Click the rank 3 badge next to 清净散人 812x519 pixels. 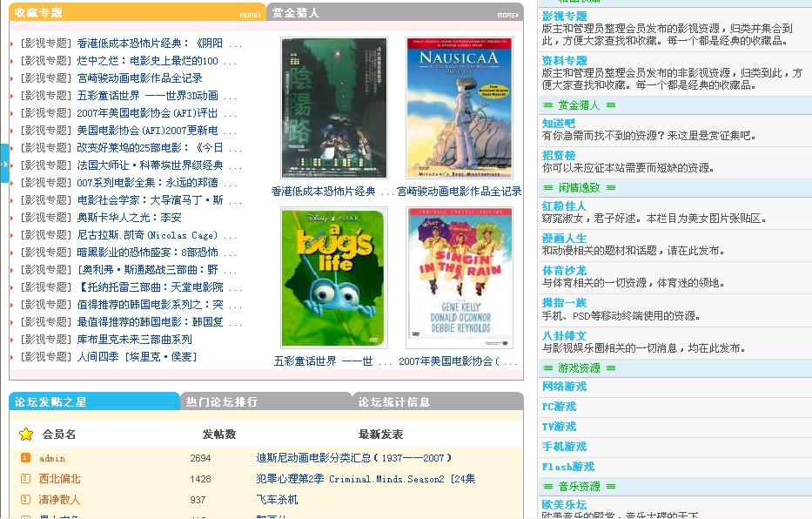click(x=25, y=499)
